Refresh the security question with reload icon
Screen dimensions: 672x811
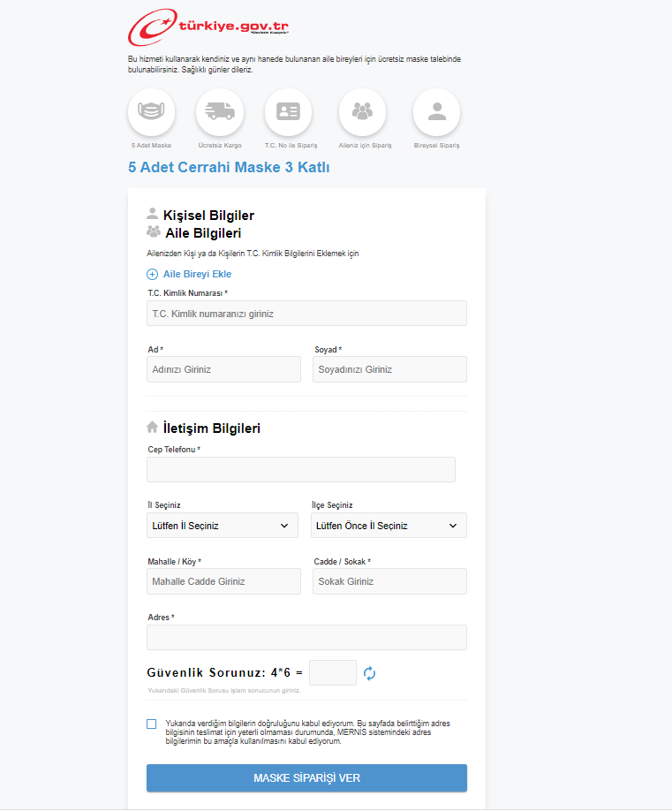click(x=370, y=674)
